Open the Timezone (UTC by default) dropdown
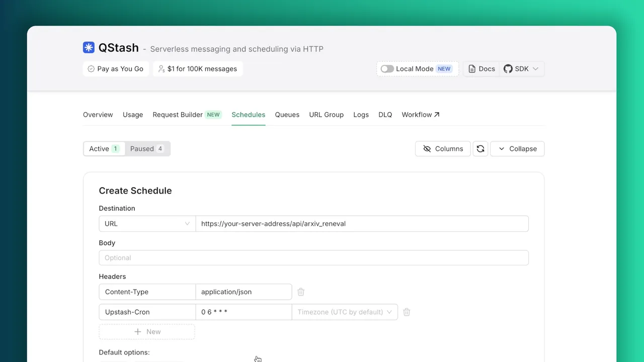The width and height of the screenshot is (644, 362). click(x=345, y=312)
